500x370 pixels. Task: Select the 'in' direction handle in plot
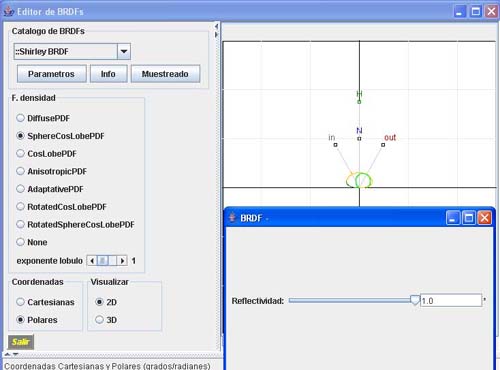pyautogui.click(x=335, y=145)
